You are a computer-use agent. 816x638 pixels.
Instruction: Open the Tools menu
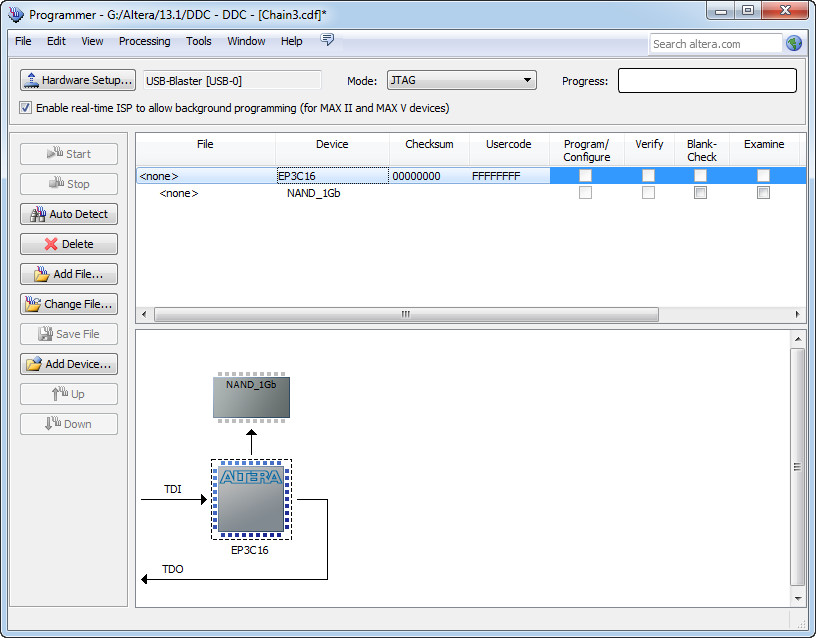point(199,41)
